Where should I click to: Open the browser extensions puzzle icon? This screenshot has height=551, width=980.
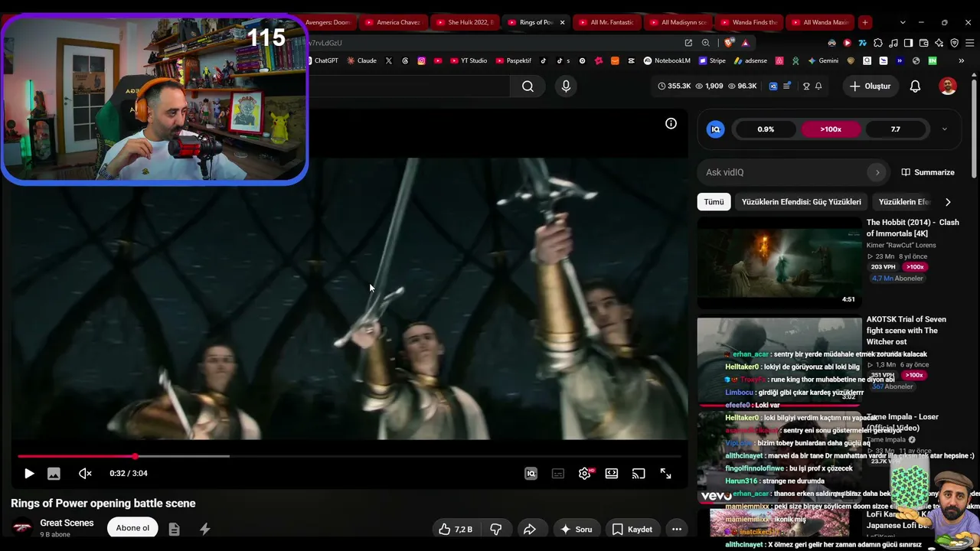(877, 43)
